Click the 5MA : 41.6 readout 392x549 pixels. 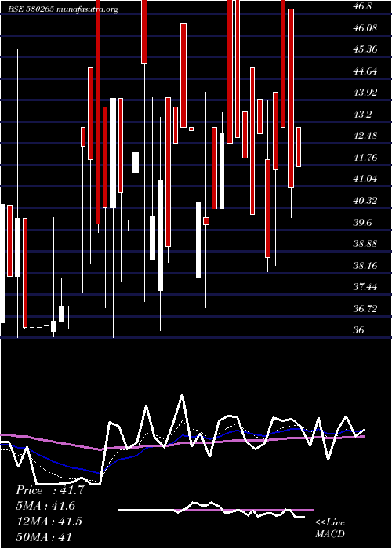click(45, 506)
